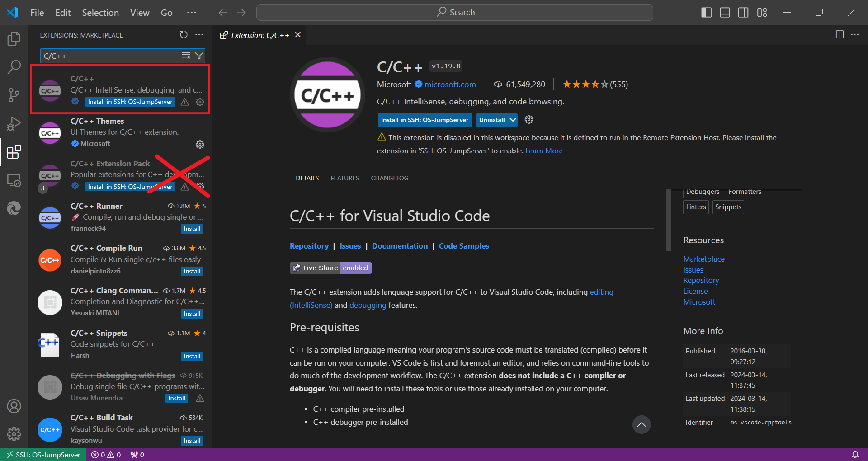Open the Selection menu
868x461 pixels.
100,13
